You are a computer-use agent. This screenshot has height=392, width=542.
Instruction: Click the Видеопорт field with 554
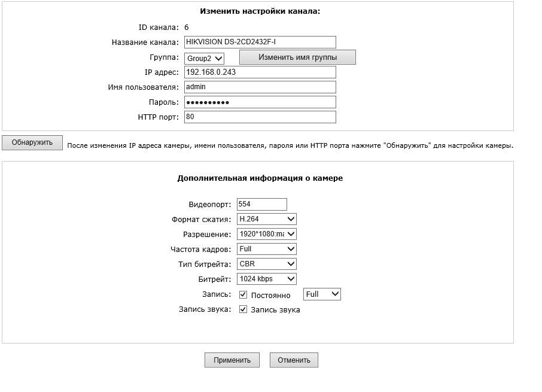point(261,204)
